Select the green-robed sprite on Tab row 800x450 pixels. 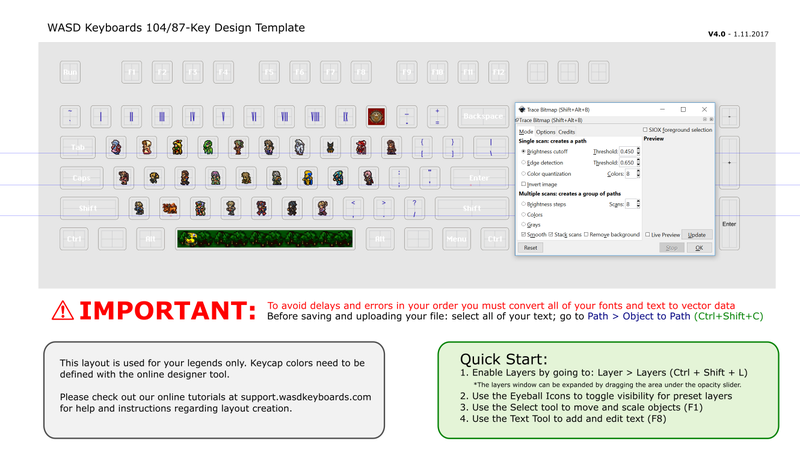[208, 147]
